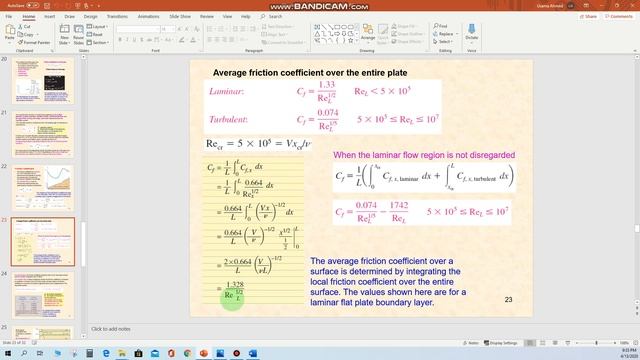The height and width of the screenshot is (360, 640).
Task: Click the font name box
Action: tap(138, 29)
